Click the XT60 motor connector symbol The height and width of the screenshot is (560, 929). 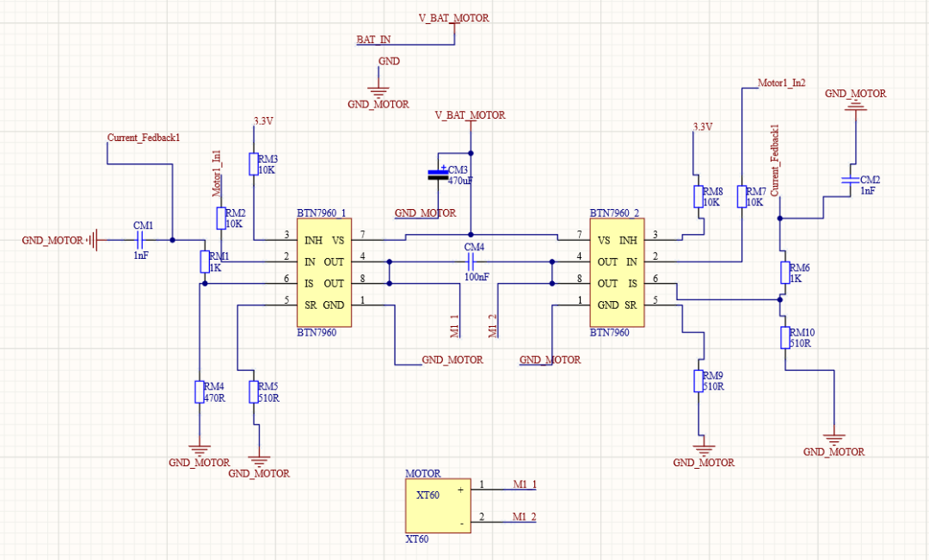pos(438,506)
